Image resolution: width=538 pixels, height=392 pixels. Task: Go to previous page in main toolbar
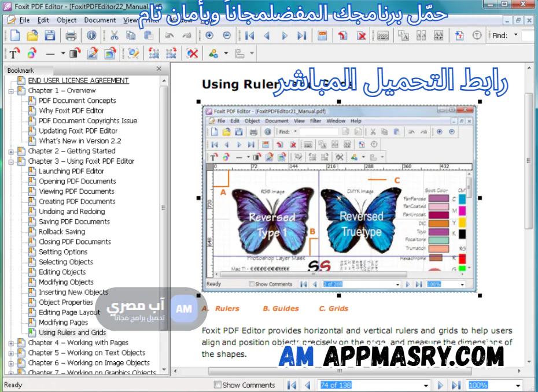(x=267, y=35)
